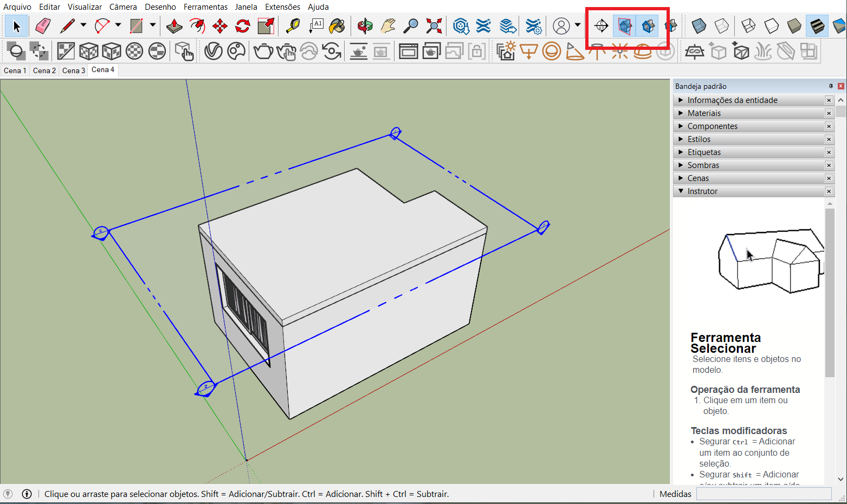This screenshot has width=847, height=504.
Task: Pick the Paint Bucket tool
Action: click(337, 26)
